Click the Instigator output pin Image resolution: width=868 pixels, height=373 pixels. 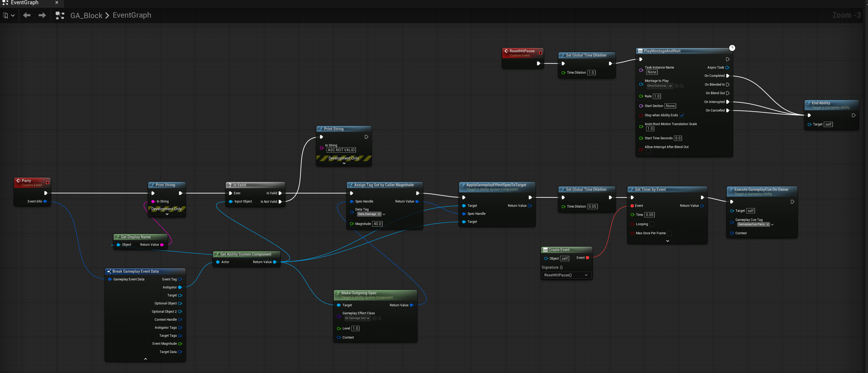pyautogui.click(x=180, y=287)
